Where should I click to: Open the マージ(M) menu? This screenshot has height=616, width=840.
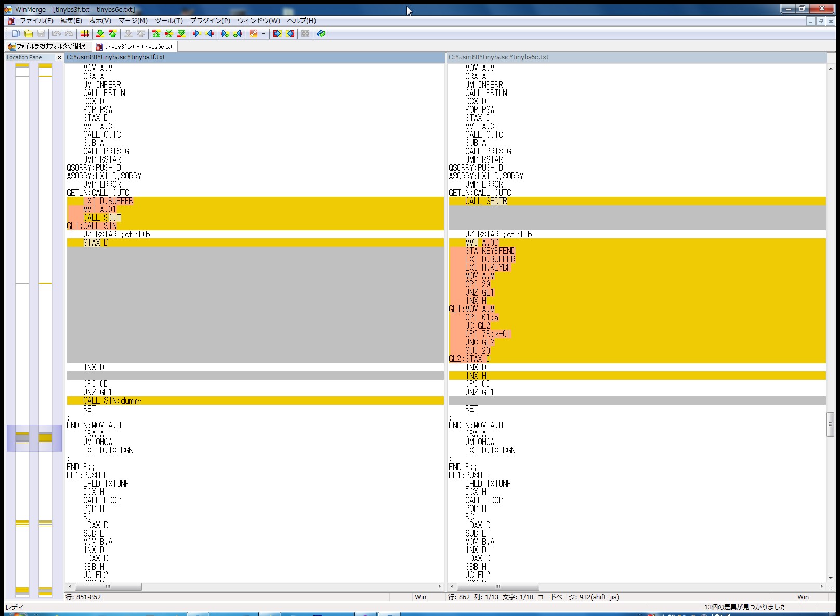point(133,21)
